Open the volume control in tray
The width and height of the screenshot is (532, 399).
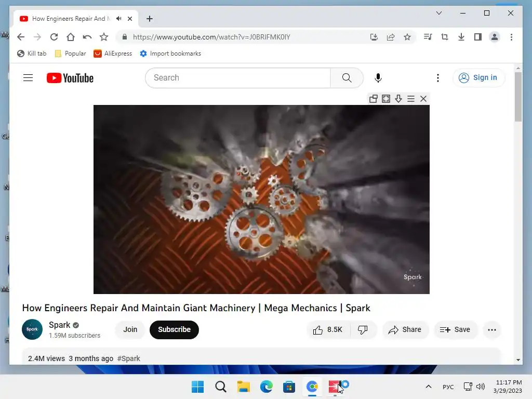(x=481, y=387)
